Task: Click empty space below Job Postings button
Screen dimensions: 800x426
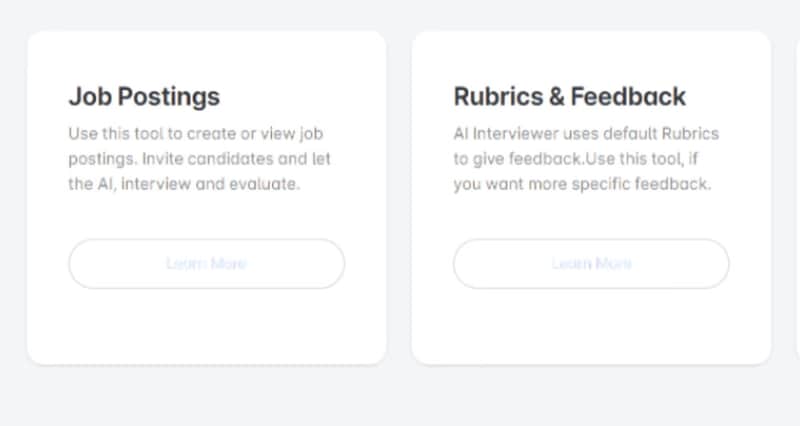Action: (206, 325)
